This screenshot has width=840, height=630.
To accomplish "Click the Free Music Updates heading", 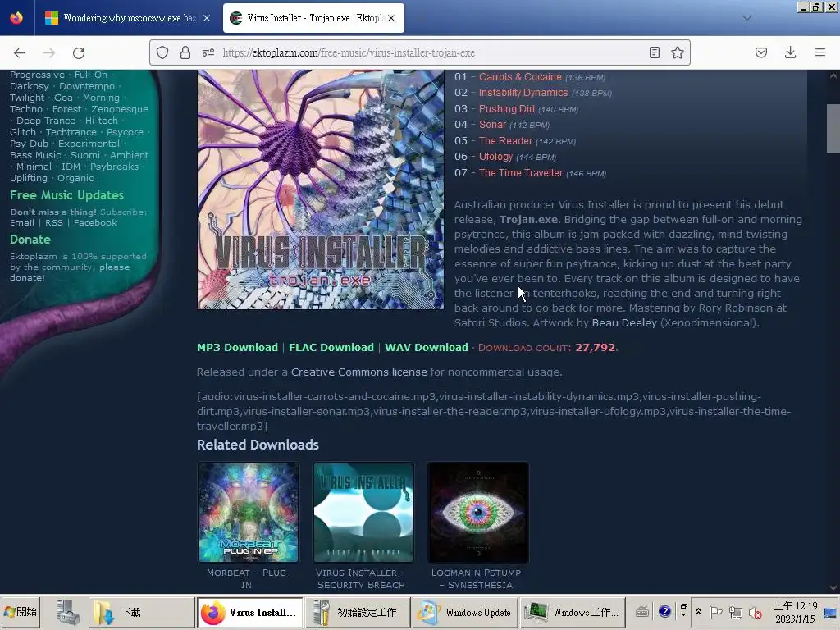I will (66, 195).
